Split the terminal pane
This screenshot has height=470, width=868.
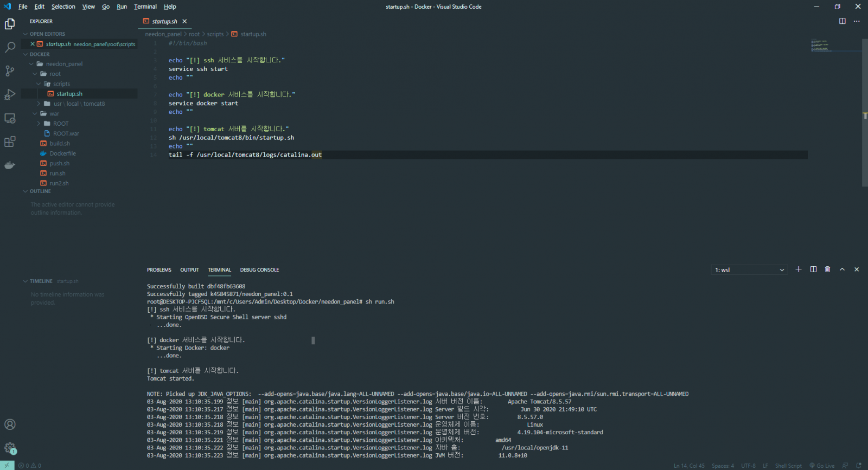click(813, 269)
